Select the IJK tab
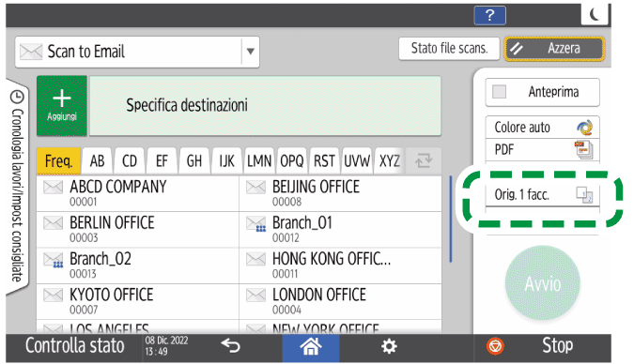Viewport: 634px width, 364px height. 227,161
